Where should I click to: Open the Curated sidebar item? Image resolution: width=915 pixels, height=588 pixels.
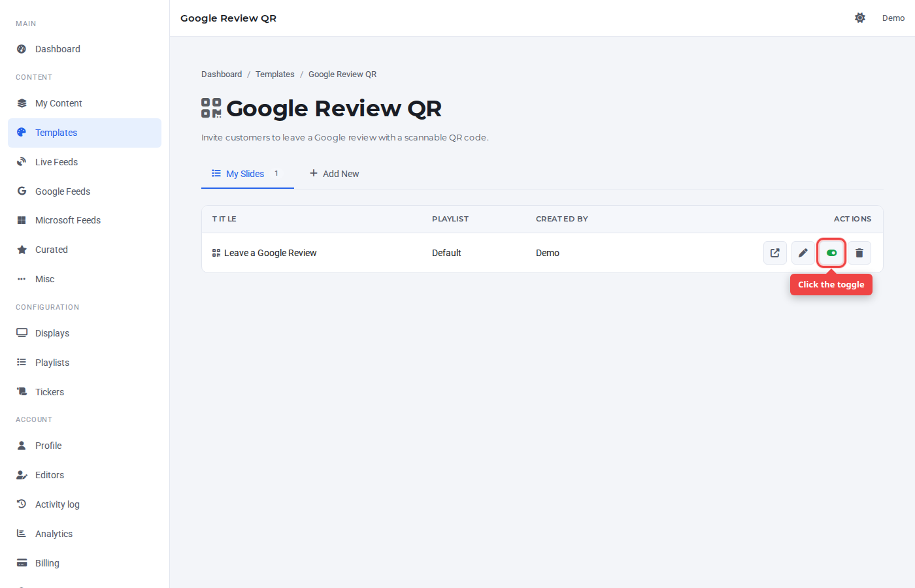(84, 250)
